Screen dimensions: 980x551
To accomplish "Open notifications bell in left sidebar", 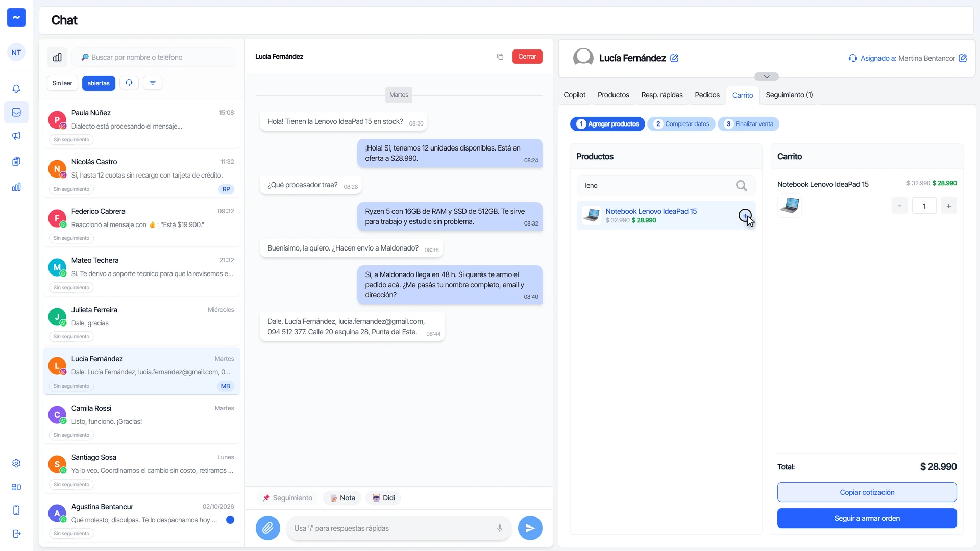I will (x=16, y=89).
